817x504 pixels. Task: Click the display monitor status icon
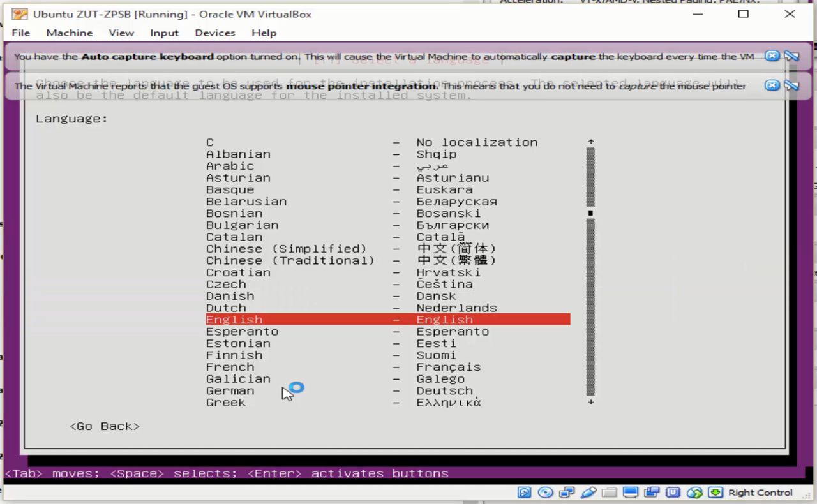coord(631,493)
